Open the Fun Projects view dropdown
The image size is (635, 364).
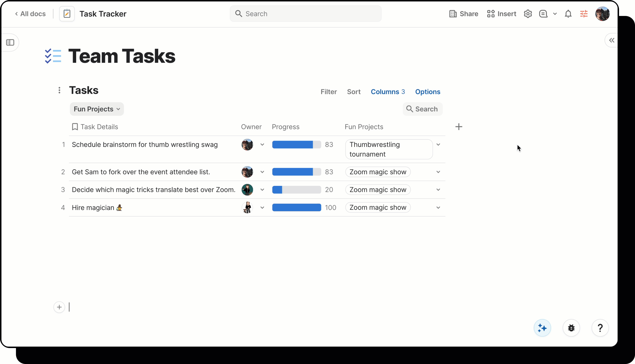point(96,109)
